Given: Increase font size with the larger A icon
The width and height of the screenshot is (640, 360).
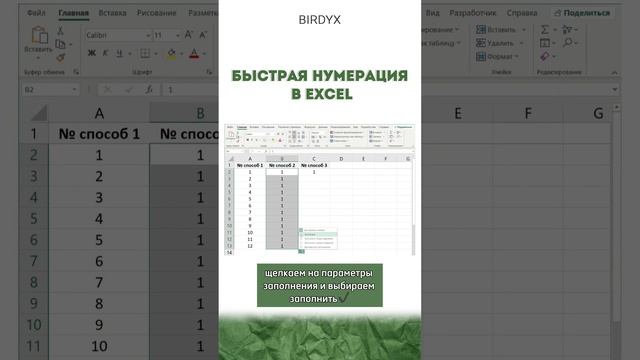Looking at the screenshot, I should pyautogui.click(x=189, y=35).
